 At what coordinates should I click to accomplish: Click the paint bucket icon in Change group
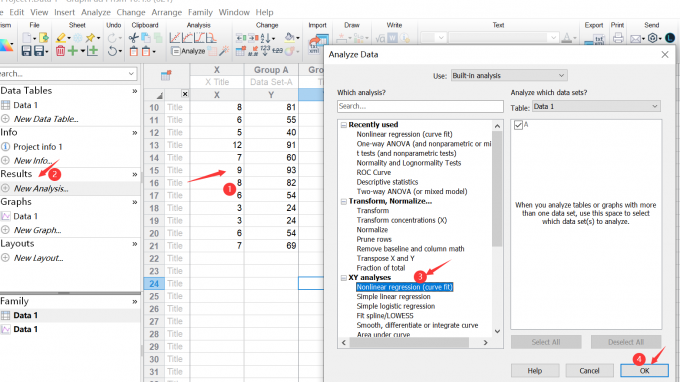(290, 38)
